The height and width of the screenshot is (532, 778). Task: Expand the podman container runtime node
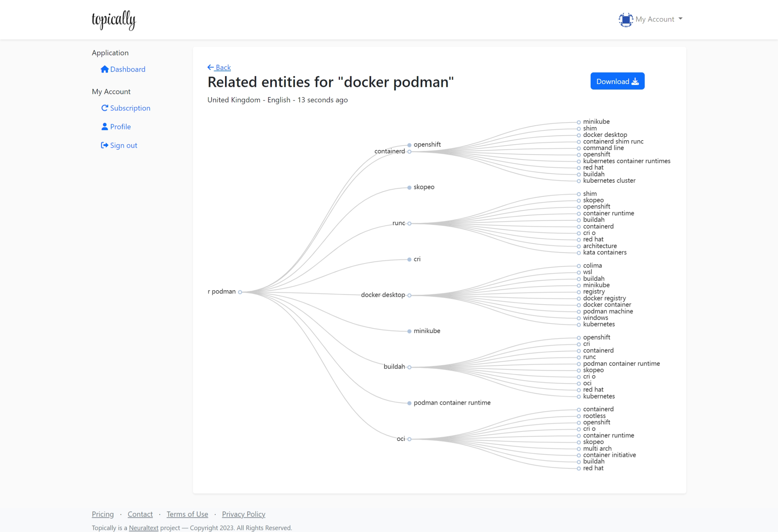(409, 403)
